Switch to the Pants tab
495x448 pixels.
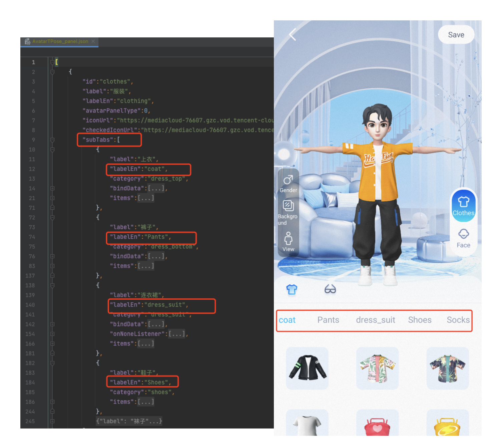pos(328,320)
